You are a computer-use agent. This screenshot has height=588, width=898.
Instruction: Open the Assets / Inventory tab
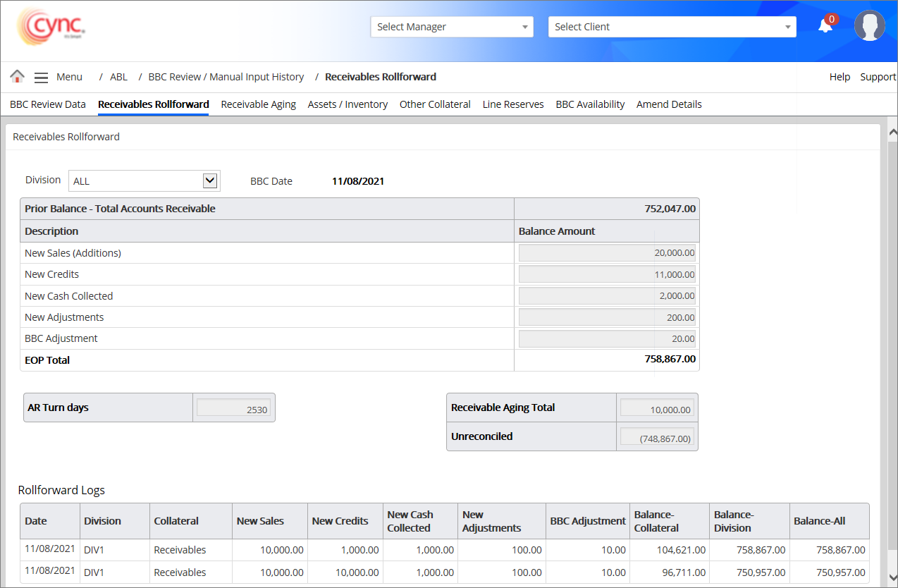coord(347,104)
